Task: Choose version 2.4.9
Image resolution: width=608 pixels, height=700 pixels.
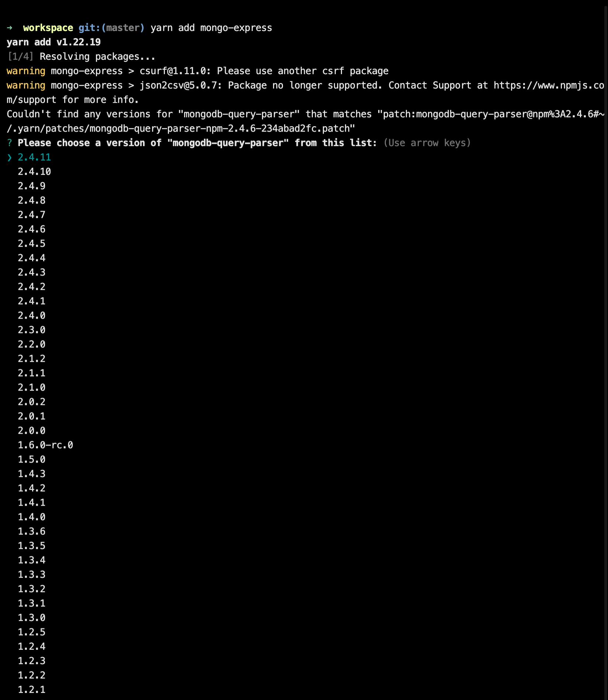Action: (x=31, y=186)
